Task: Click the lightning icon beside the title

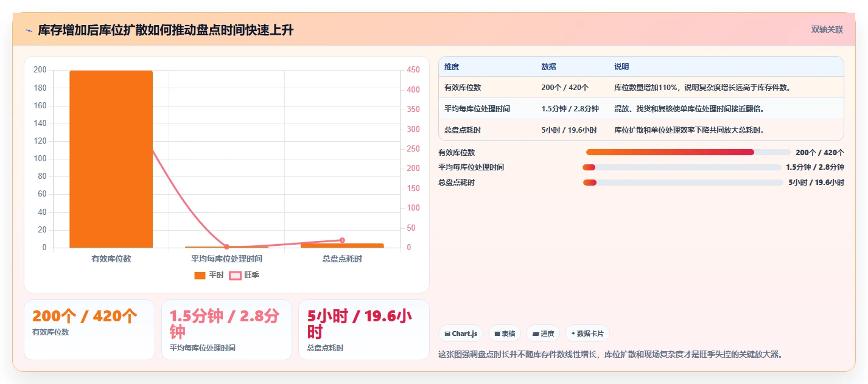Action: click(x=29, y=30)
